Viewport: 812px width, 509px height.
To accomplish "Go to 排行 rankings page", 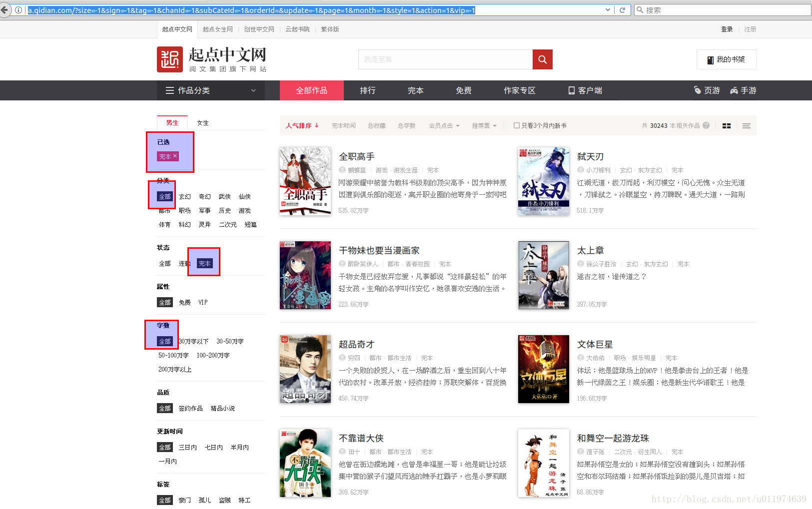I will coord(368,90).
